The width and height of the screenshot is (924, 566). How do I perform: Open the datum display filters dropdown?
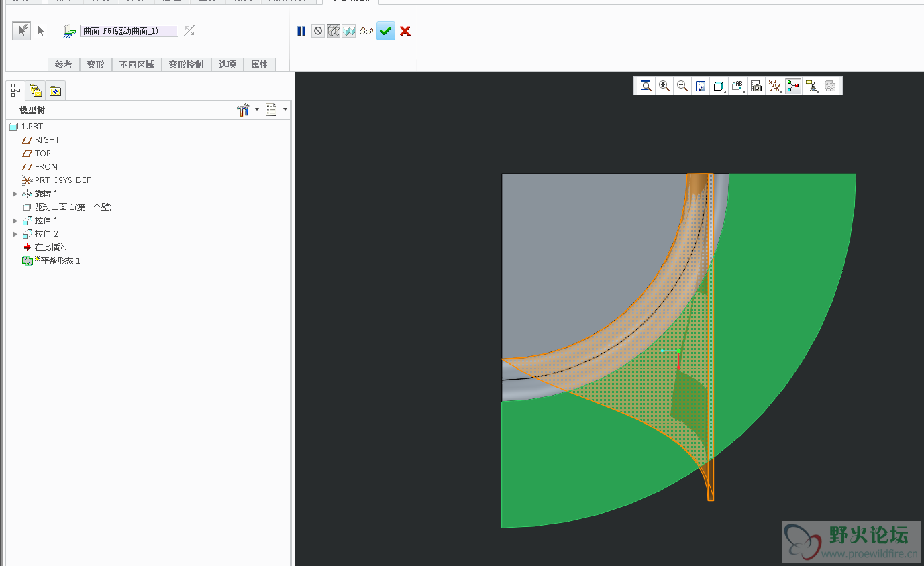775,86
